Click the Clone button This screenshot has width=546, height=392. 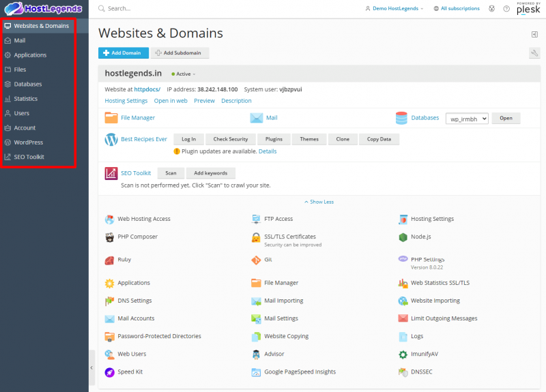pyautogui.click(x=343, y=139)
